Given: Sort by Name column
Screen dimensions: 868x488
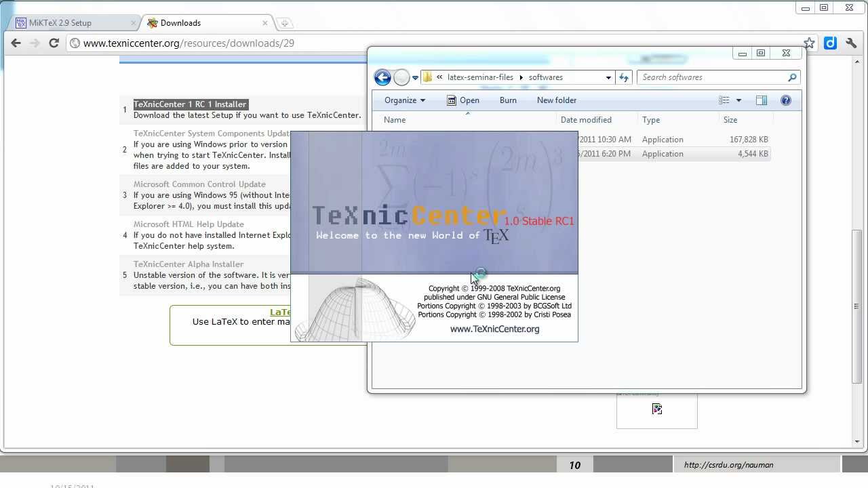Looking at the screenshot, I should point(467,120).
